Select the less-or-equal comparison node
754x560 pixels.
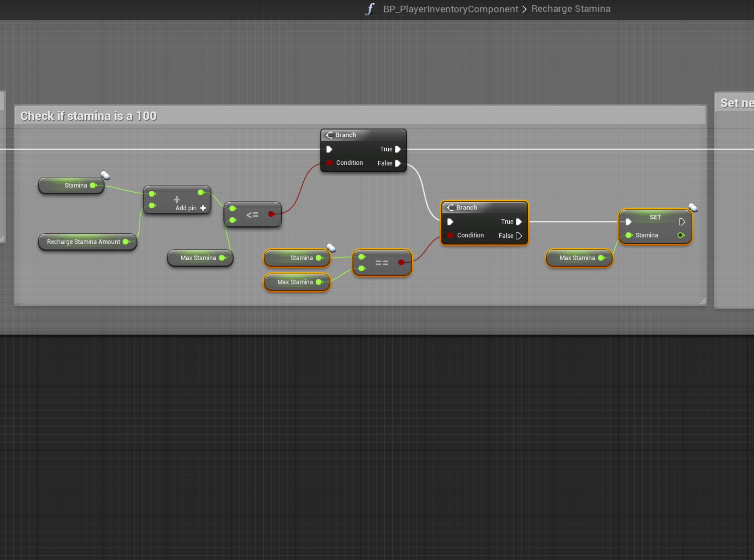[252, 215]
